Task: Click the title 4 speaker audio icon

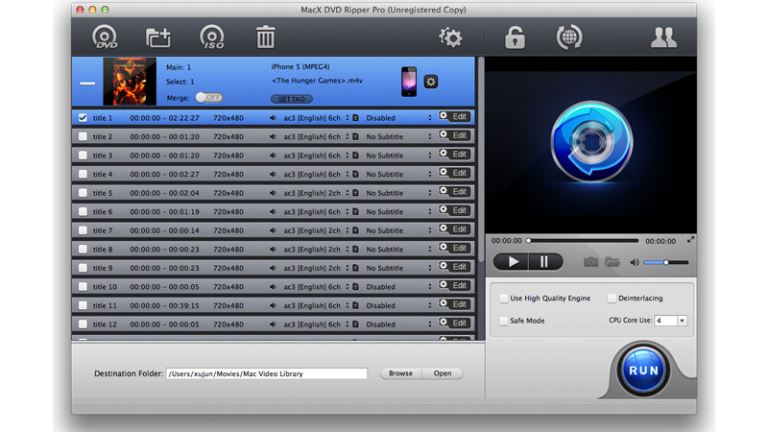Action: 273,174
